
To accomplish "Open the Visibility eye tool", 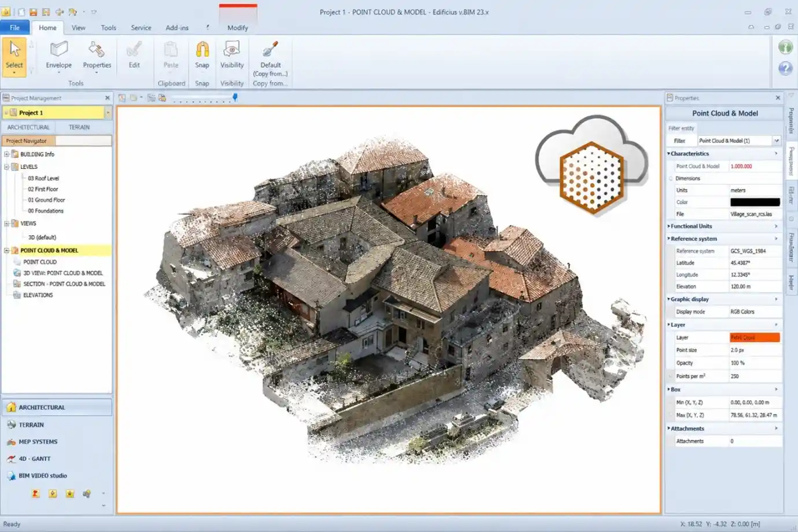I will pos(232,56).
